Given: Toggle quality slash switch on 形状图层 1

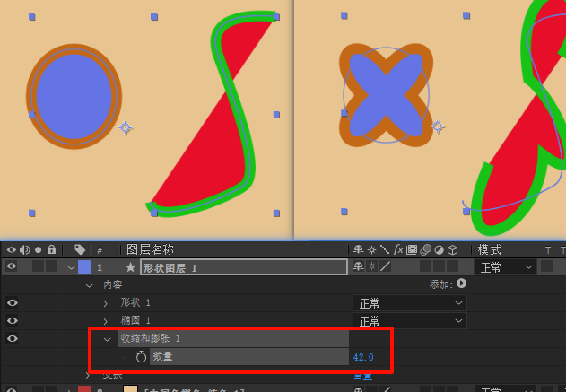Looking at the screenshot, I should click(386, 266).
